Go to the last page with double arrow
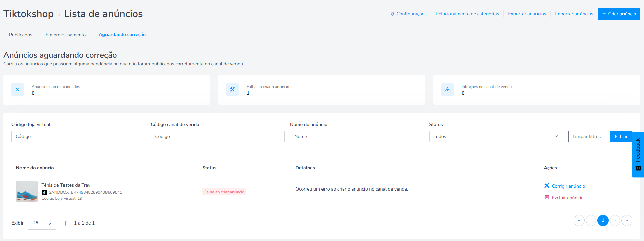This screenshot has width=644, height=241. point(627,220)
